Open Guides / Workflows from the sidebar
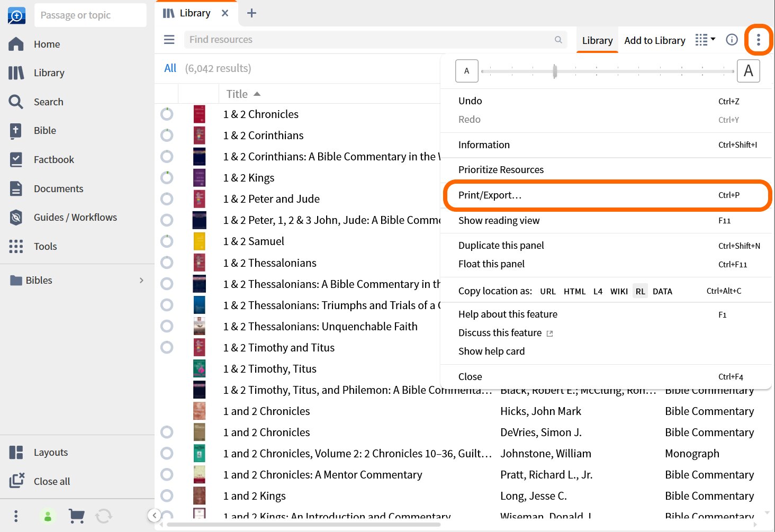Image resolution: width=775 pixels, height=532 pixels. click(75, 217)
